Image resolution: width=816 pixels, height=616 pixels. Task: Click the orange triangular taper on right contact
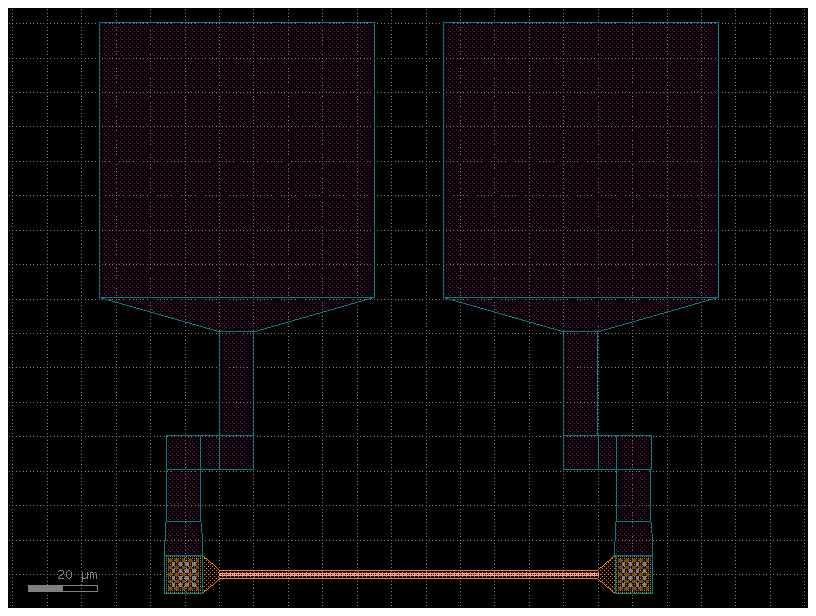pos(606,574)
